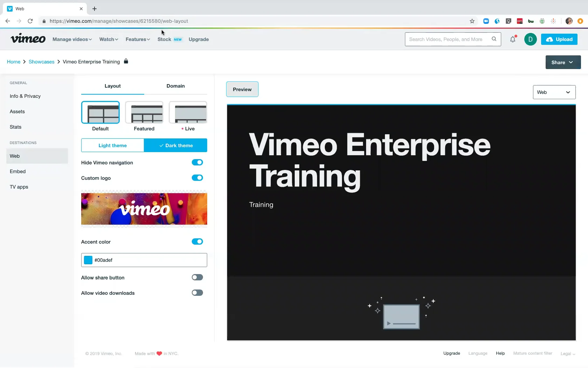Open Info & Privacy section
The width and height of the screenshot is (588, 368).
pyautogui.click(x=25, y=96)
